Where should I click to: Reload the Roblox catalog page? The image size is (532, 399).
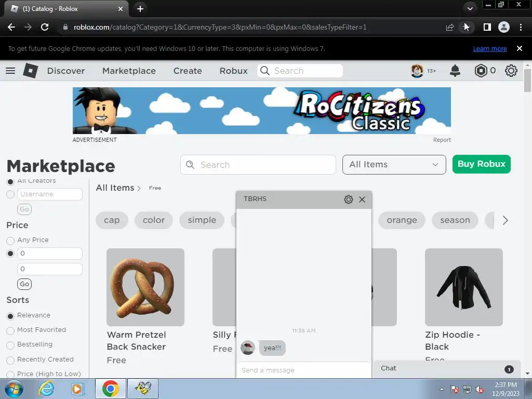click(x=45, y=27)
